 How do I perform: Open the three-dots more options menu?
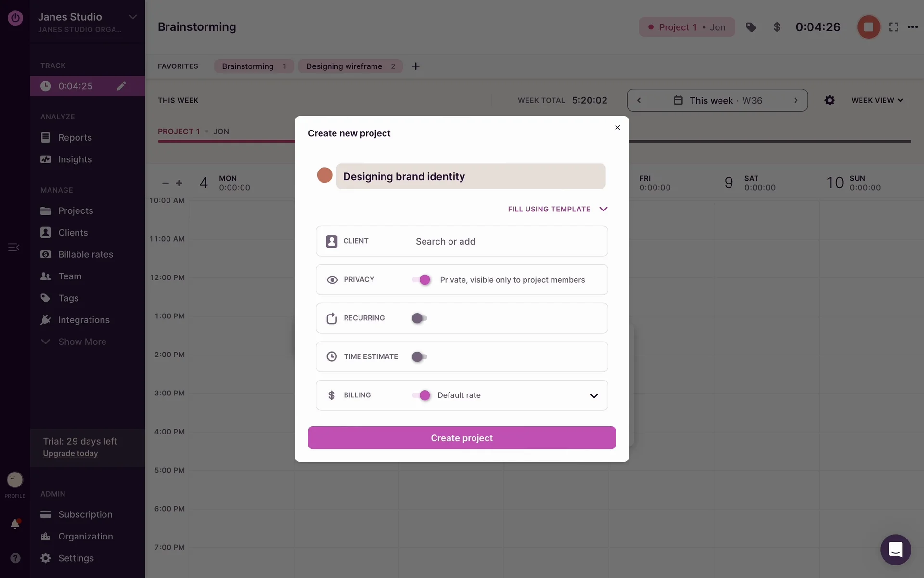(912, 27)
